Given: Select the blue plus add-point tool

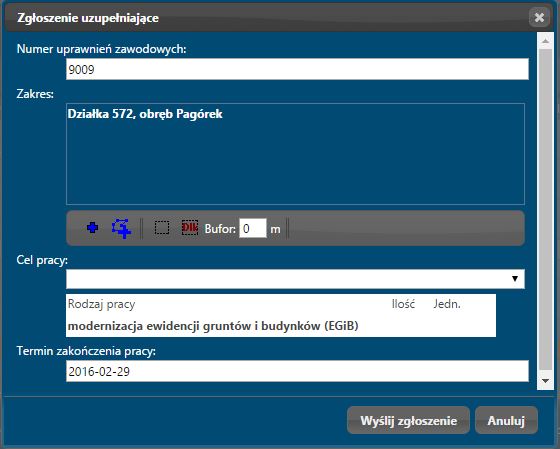Looking at the screenshot, I should pyautogui.click(x=92, y=228).
